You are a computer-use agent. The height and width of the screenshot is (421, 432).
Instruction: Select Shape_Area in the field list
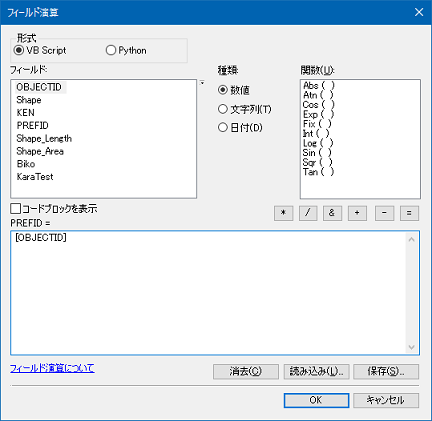pyautogui.click(x=40, y=151)
